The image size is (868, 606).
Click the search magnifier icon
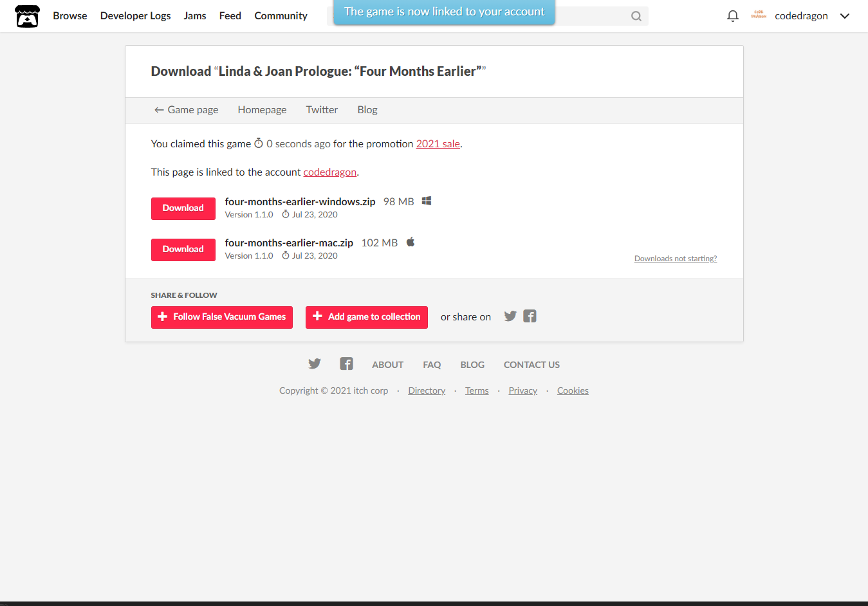(636, 16)
